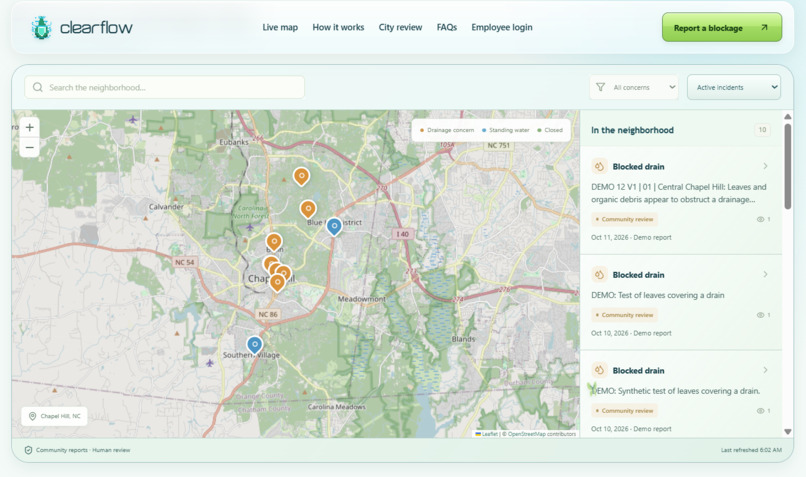Click the 'In the neighborhood' heading
This screenshot has width=806, height=477.
(x=632, y=130)
